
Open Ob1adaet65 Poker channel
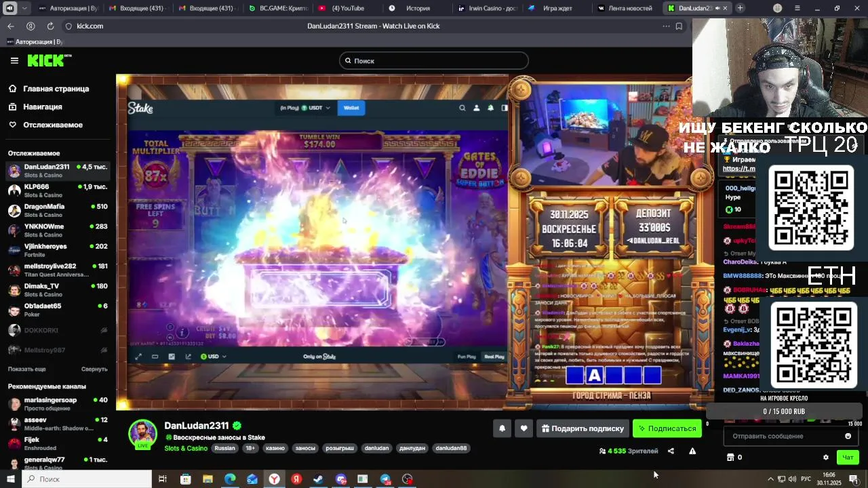click(x=58, y=310)
